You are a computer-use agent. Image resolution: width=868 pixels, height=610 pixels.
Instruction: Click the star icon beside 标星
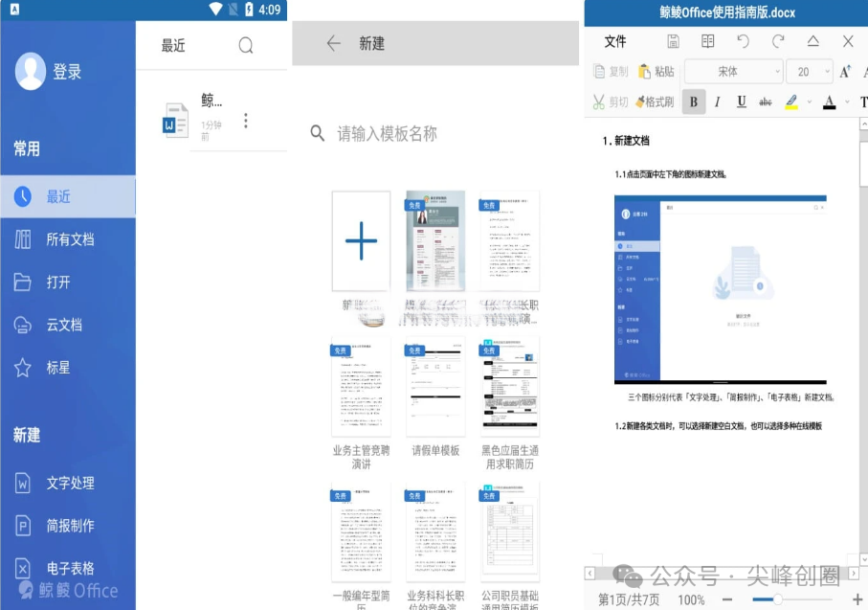tap(22, 368)
